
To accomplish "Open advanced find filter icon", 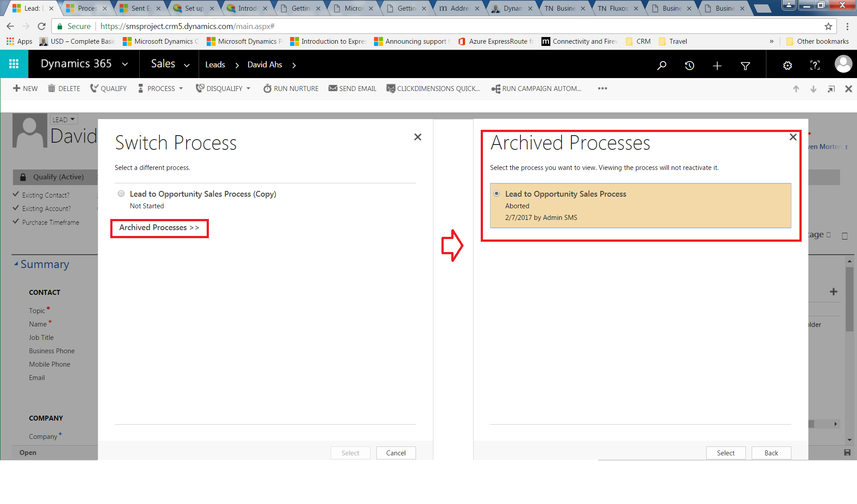I will pos(745,66).
